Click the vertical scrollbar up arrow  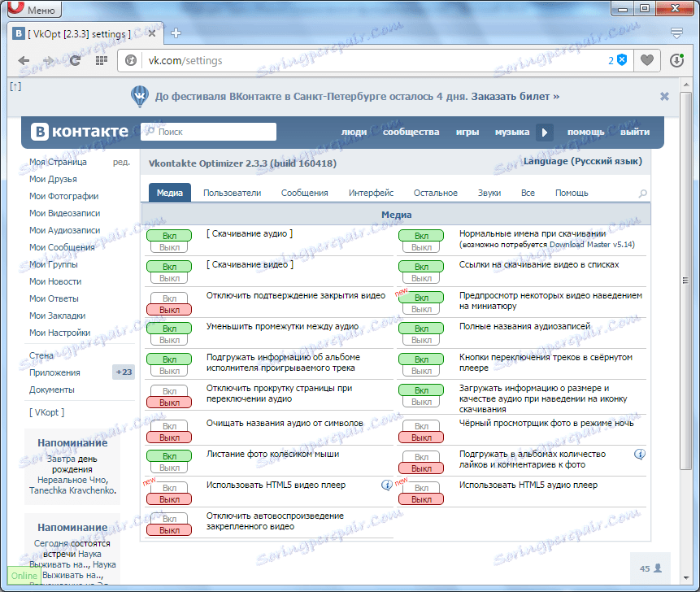(x=686, y=84)
